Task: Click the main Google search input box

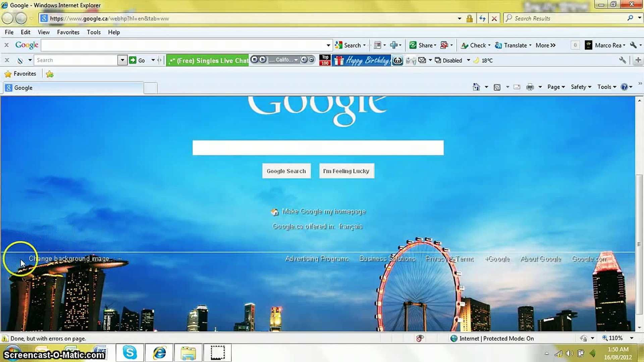Action: tap(318, 148)
